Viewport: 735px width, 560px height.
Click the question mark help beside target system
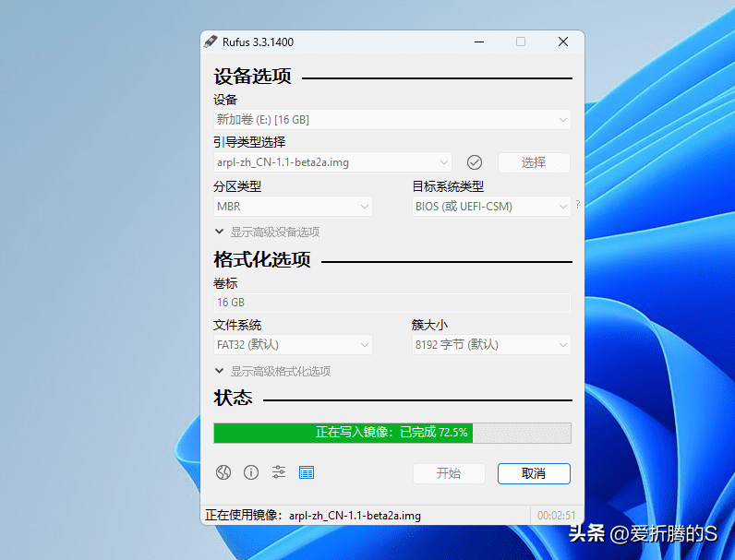(578, 205)
